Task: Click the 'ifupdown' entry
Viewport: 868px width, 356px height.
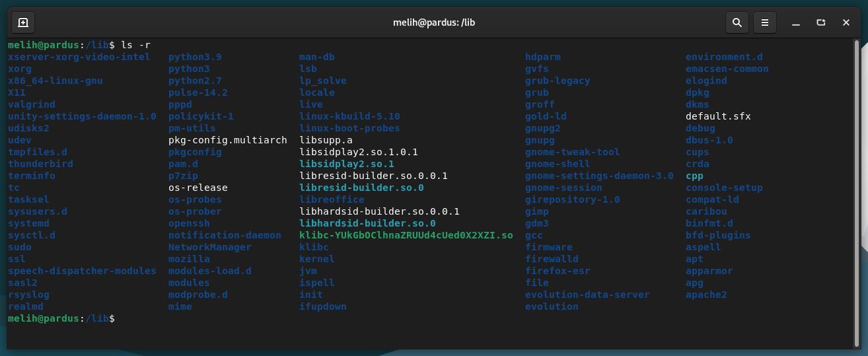Action: click(323, 306)
